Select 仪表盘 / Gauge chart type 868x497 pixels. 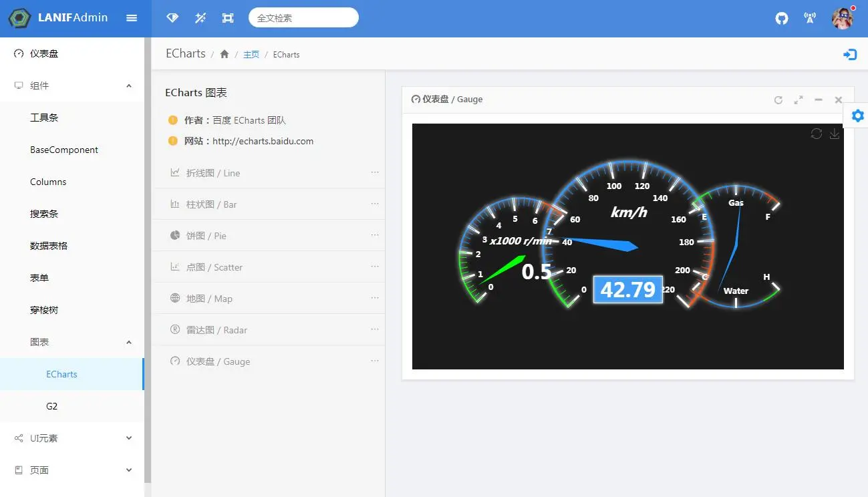(268, 361)
